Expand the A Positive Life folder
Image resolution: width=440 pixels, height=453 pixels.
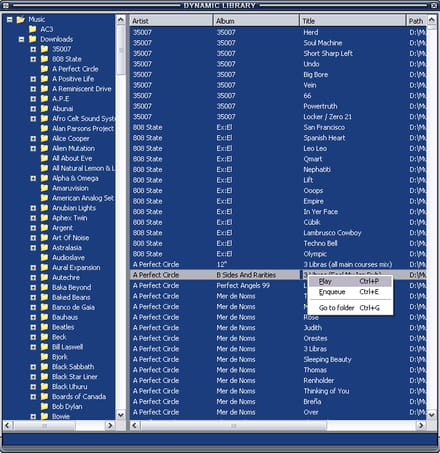pos(33,79)
